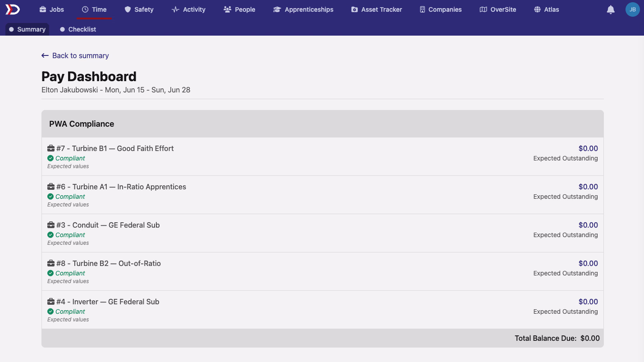Click the briefcase icon for Conduit job
This screenshot has height=362, width=644.
click(x=51, y=225)
